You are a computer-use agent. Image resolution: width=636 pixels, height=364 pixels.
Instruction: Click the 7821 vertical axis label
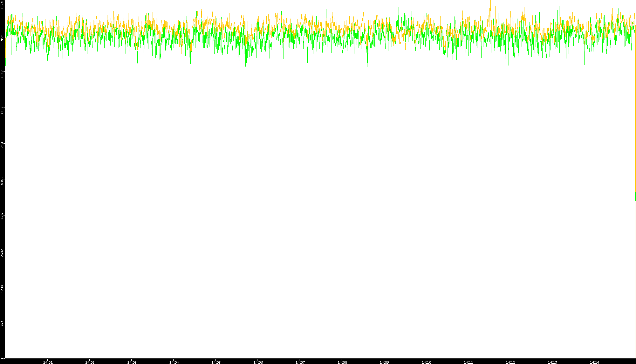click(2, 38)
